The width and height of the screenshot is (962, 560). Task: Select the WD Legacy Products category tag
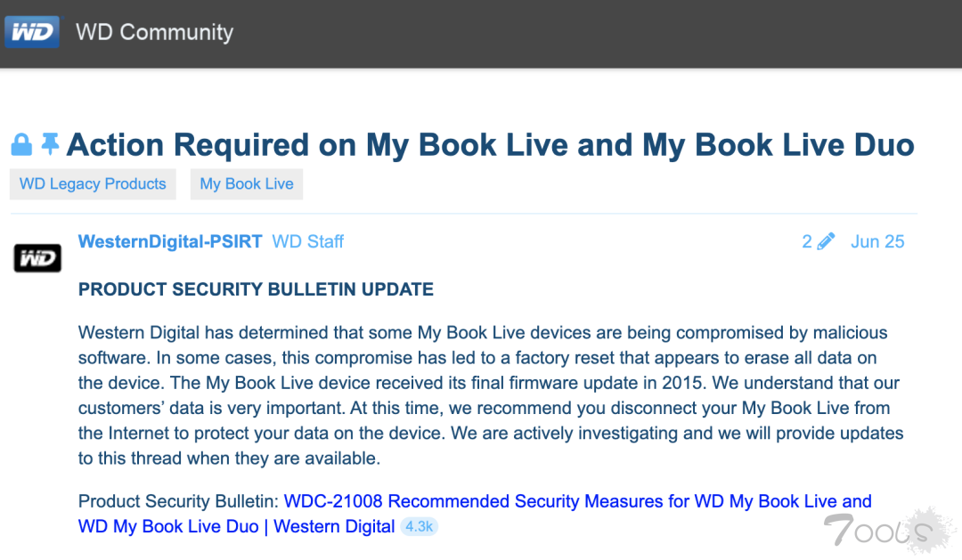93,184
